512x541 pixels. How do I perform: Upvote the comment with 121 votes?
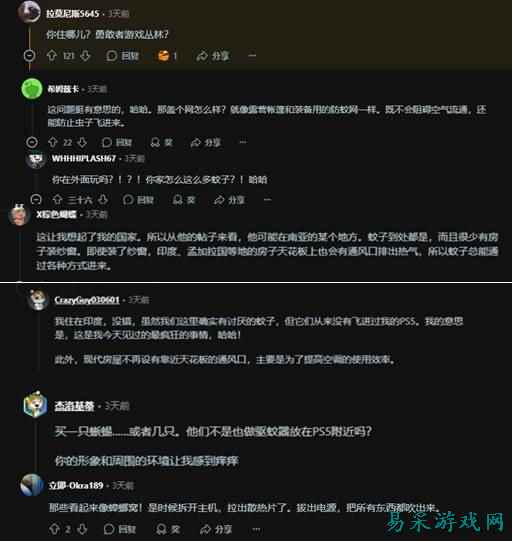(52, 56)
